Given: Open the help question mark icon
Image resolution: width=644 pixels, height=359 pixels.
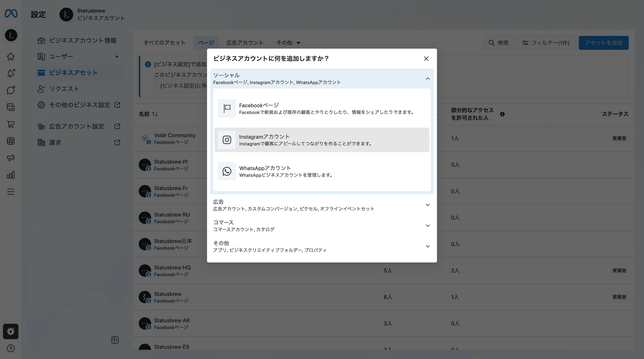Looking at the screenshot, I should click(x=11, y=349).
